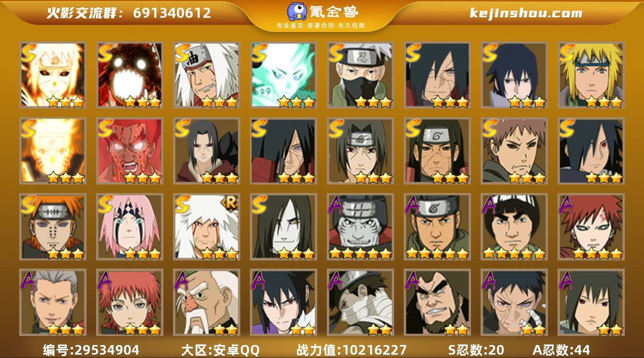Select the masked silver-haired ninja with tilted headband
This screenshot has width=644, height=358.
point(360,75)
